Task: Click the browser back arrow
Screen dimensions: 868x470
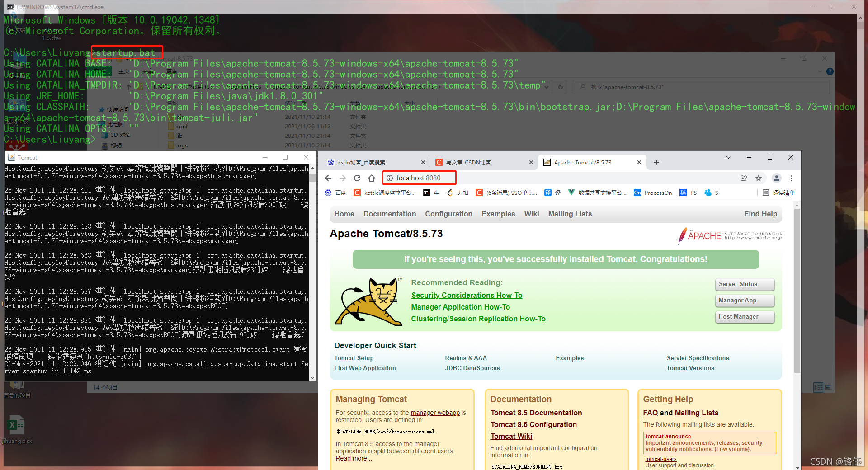Action: point(328,178)
